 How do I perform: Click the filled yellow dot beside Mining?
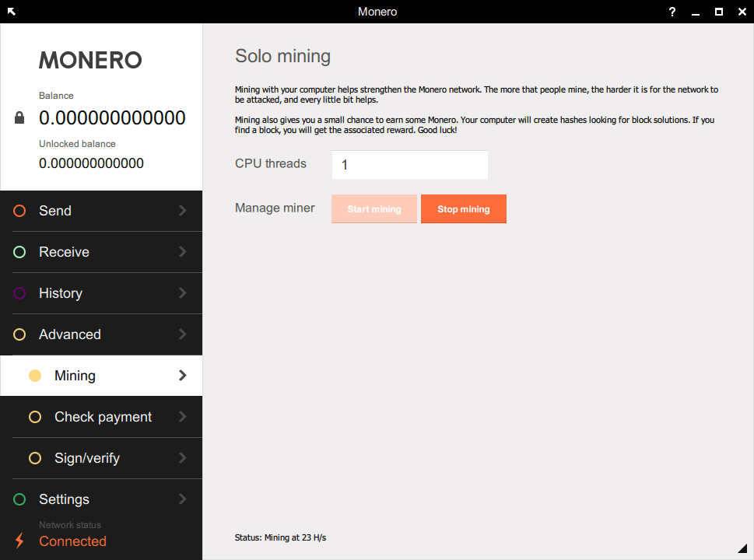[x=34, y=376]
